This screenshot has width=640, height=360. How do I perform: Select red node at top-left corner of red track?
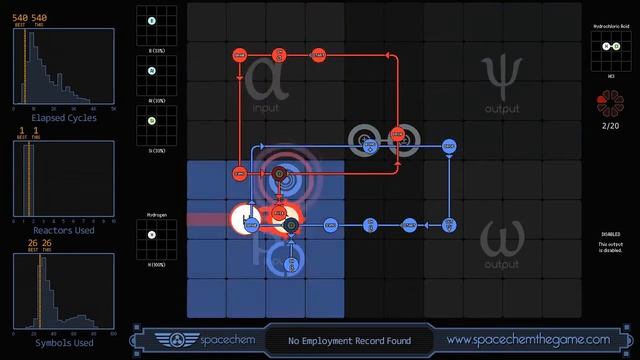click(x=240, y=55)
